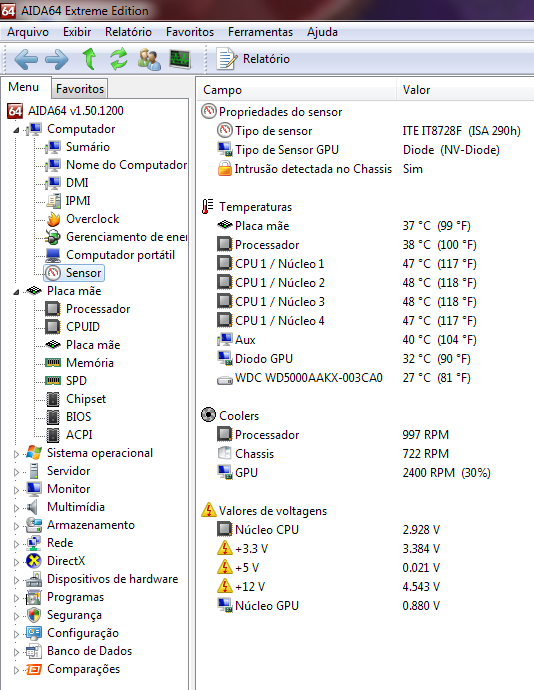This screenshot has width=534, height=690.
Task: Expand the Programas node
Action: click(x=16, y=598)
